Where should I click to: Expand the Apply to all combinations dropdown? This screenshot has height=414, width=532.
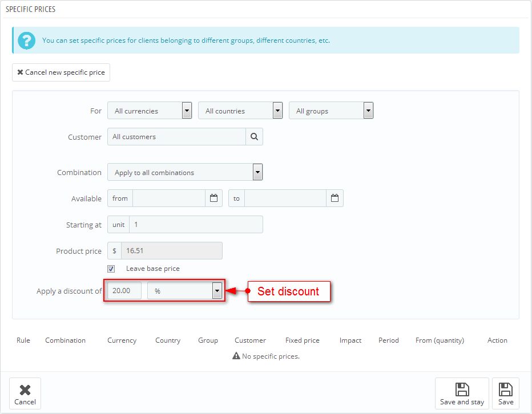point(185,172)
